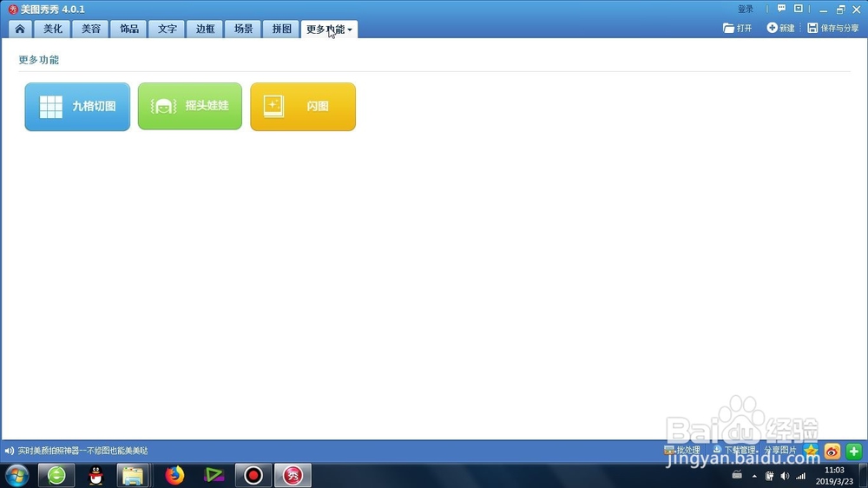This screenshot has width=868, height=488.
Task: Click the 登录 login link
Action: (746, 10)
